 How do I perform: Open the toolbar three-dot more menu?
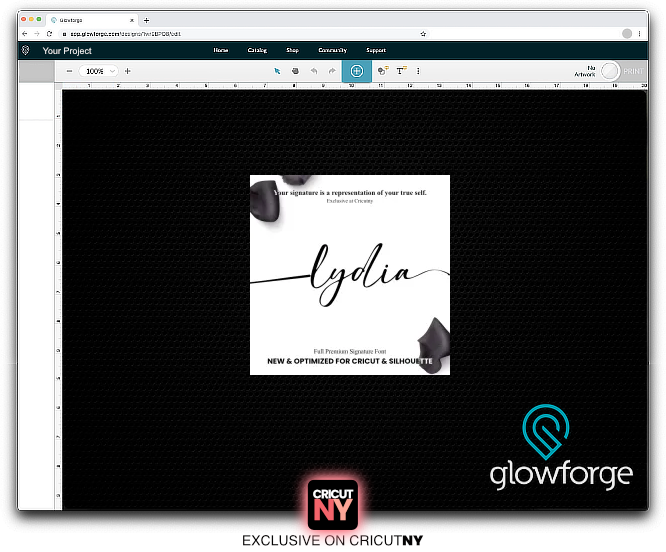(x=418, y=71)
